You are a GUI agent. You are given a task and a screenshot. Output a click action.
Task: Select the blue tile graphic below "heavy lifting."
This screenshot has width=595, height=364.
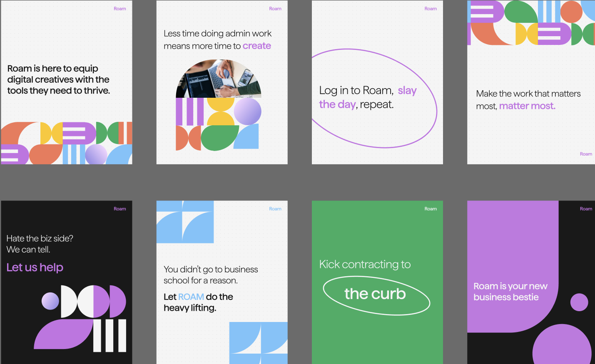(x=259, y=343)
